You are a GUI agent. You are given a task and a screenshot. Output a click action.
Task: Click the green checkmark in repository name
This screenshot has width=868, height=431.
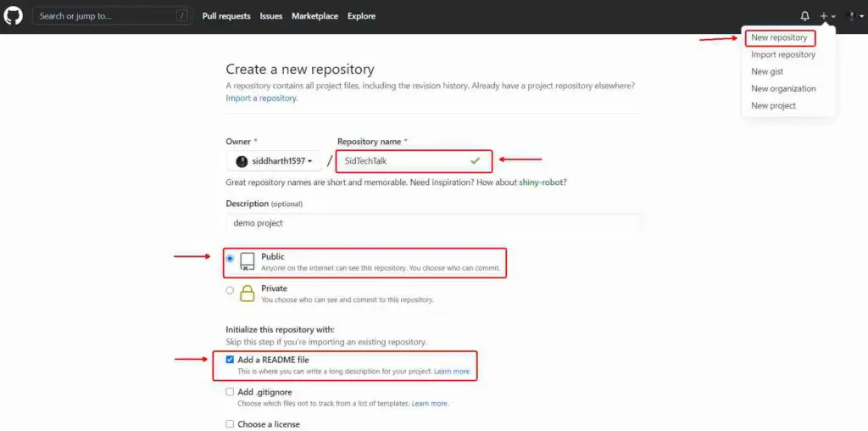coord(475,160)
